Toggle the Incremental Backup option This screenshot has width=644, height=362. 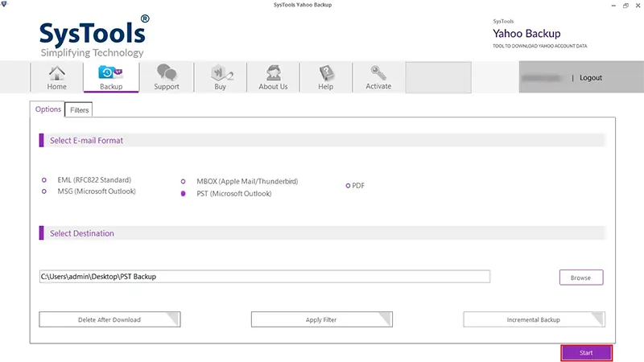(x=534, y=319)
